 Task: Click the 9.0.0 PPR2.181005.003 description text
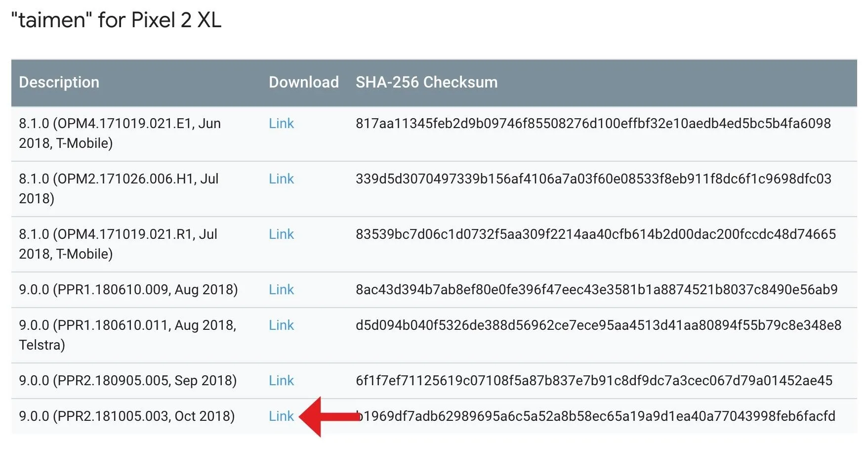click(127, 416)
